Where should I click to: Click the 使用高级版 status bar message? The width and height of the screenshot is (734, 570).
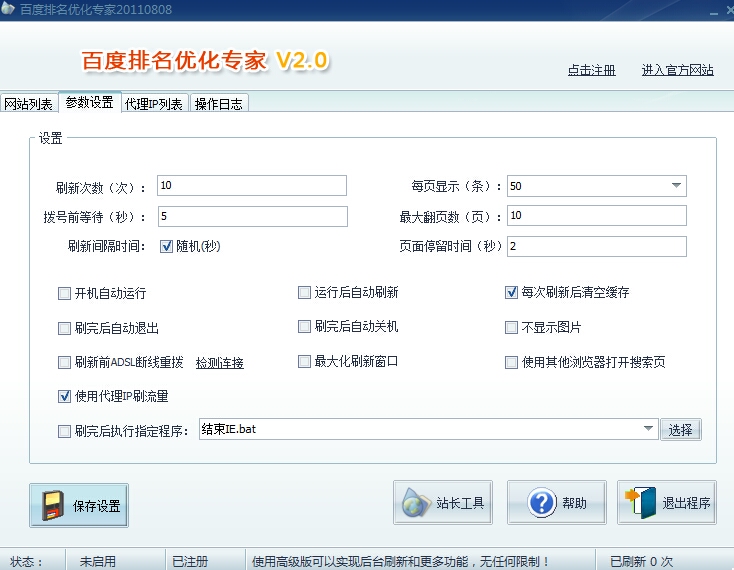coord(400,561)
